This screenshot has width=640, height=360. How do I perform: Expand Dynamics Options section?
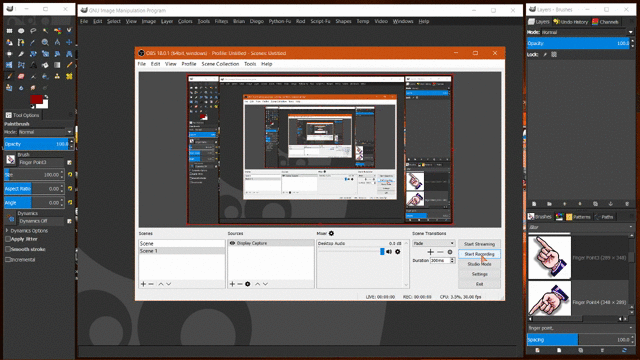(7, 231)
